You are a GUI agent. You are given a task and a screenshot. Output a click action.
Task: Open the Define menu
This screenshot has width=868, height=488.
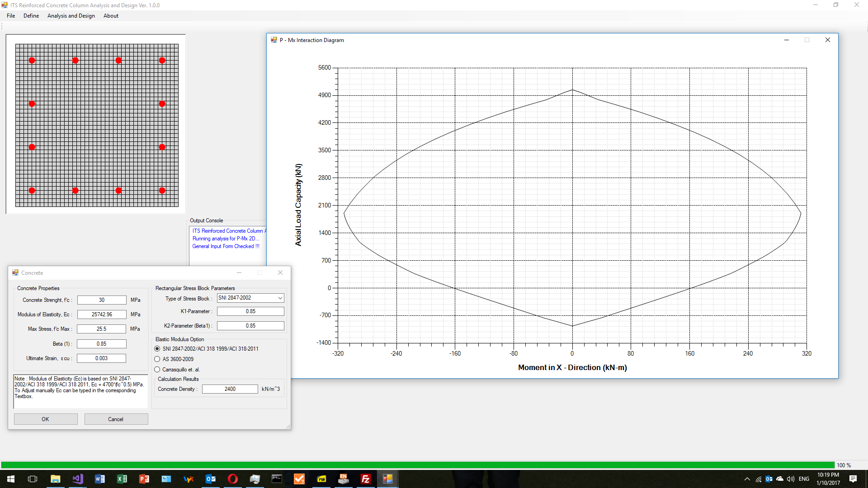click(x=31, y=16)
